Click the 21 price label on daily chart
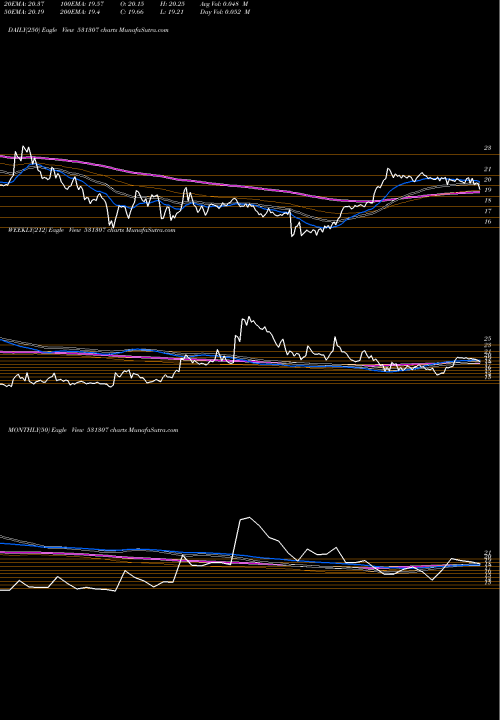 point(487,169)
